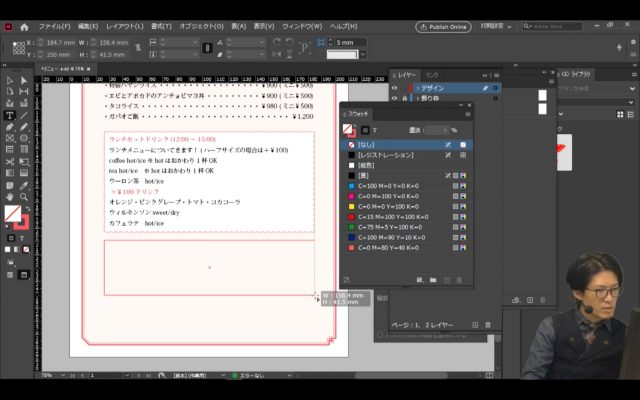Hide the デザイン layer eye icon

tap(394, 88)
